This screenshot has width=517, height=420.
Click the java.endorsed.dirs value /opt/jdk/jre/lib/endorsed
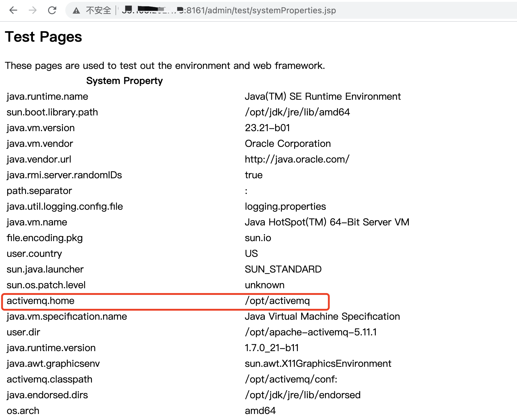(303, 395)
